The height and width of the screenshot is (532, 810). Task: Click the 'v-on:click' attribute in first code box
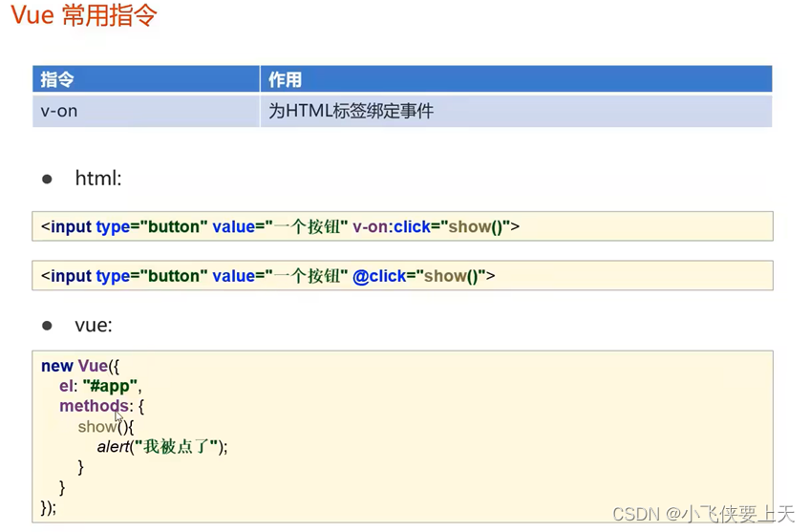pos(392,226)
